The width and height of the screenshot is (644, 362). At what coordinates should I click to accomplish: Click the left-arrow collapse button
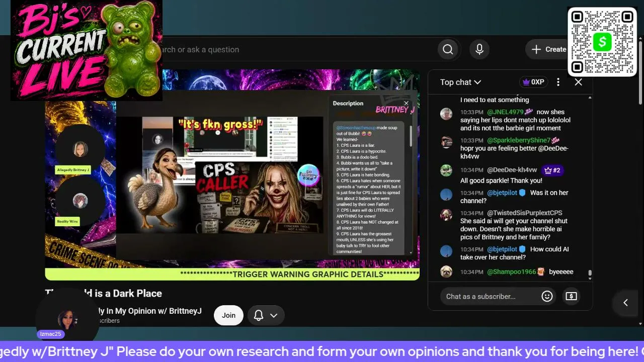tap(625, 302)
